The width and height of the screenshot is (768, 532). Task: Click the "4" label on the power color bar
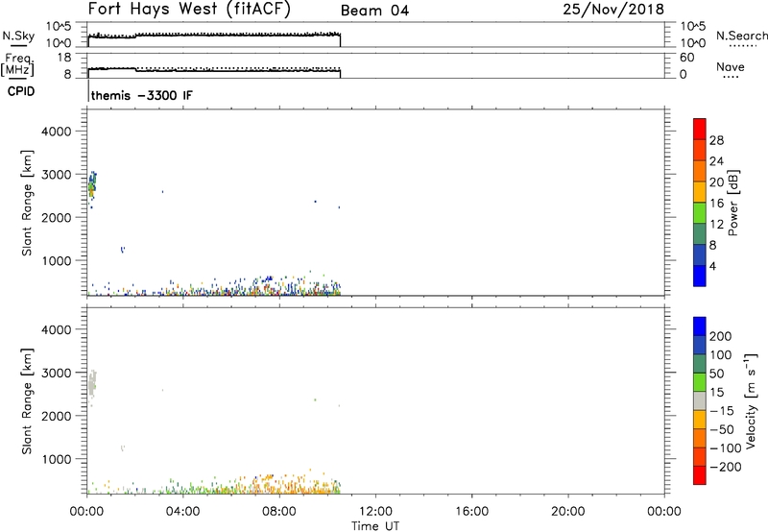click(x=712, y=266)
